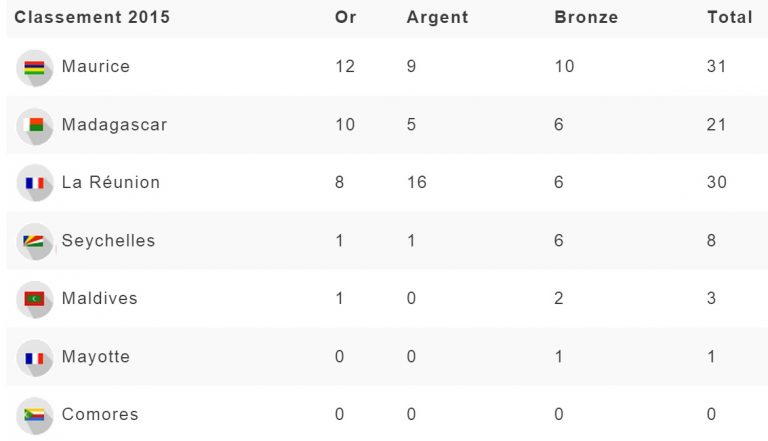The height and width of the screenshot is (441, 768).
Task: Select the Classement 2015 header
Action: (x=92, y=17)
